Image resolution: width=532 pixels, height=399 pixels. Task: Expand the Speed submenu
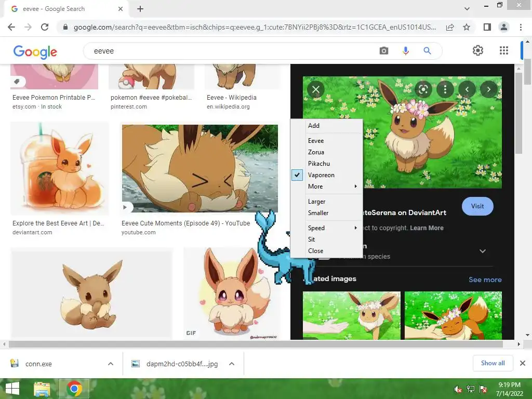(x=327, y=228)
